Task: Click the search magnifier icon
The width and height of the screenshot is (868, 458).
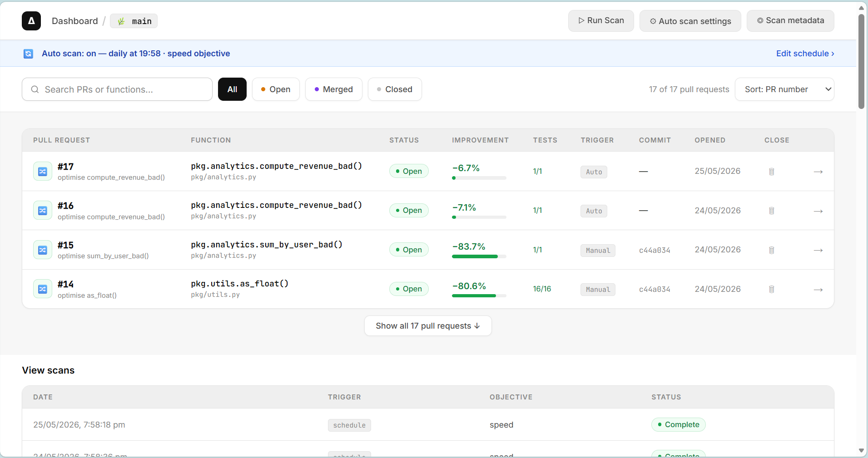Action: click(35, 89)
